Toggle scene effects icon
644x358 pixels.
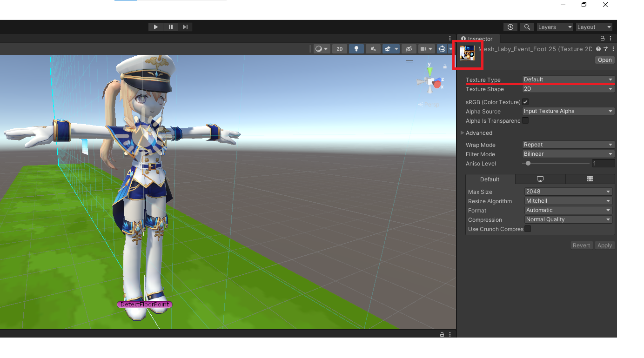coord(387,49)
